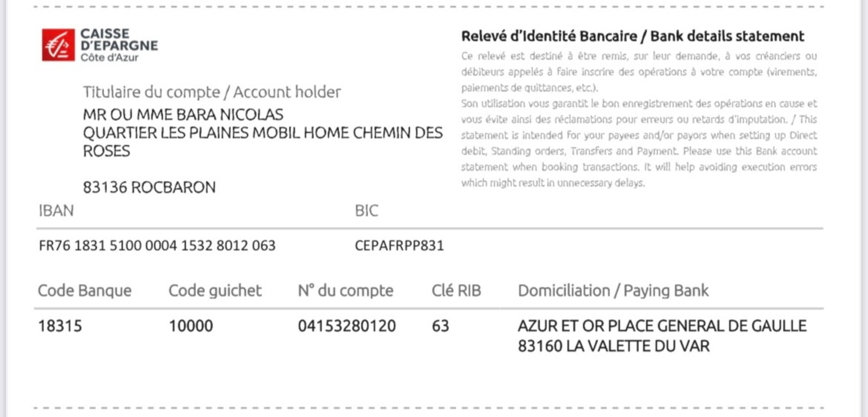Click the IBAN column label
This screenshot has height=417, width=868.
(x=56, y=211)
